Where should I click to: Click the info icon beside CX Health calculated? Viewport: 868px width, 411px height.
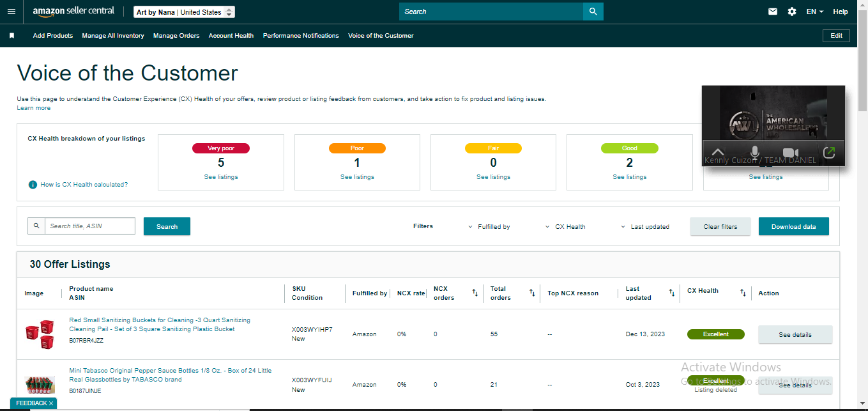[x=33, y=185]
